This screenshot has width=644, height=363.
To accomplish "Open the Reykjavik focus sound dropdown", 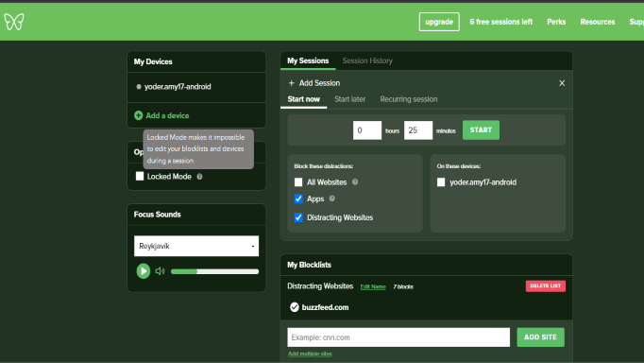I will point(196,246).
